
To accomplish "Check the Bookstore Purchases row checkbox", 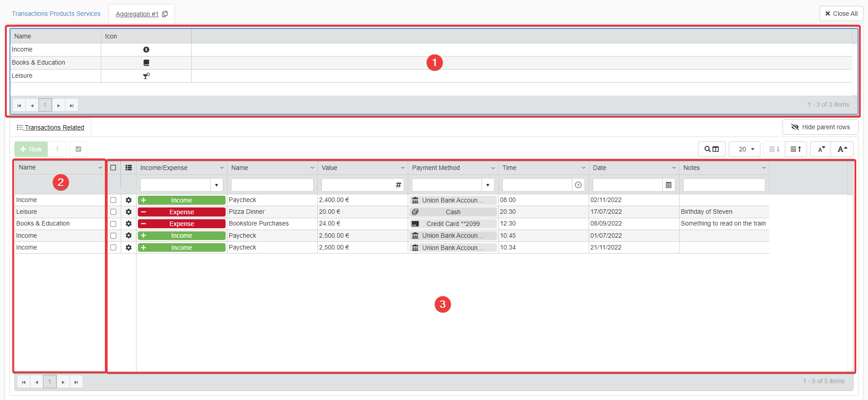I will click(x=113, y=224).
